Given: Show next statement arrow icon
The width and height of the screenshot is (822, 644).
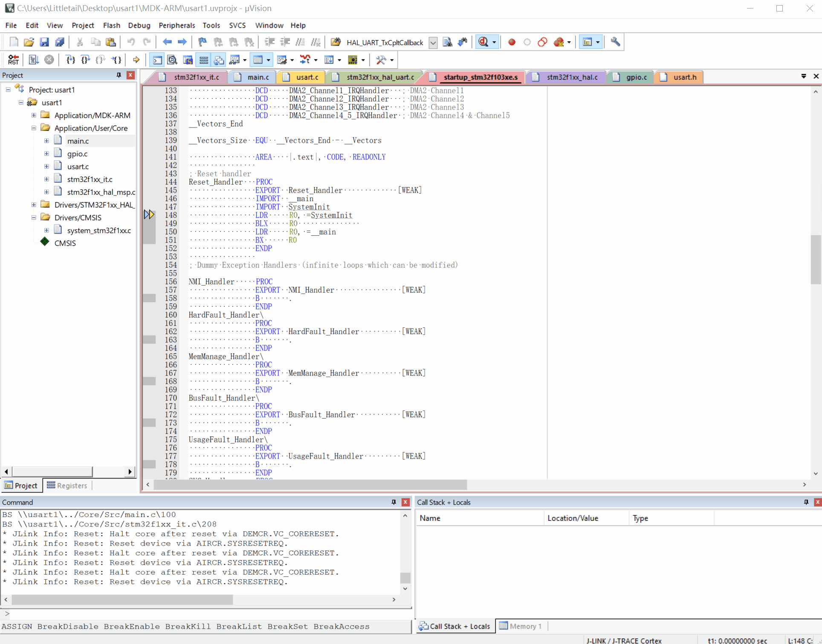Looking at the screenshot, I should pos(136,60).
